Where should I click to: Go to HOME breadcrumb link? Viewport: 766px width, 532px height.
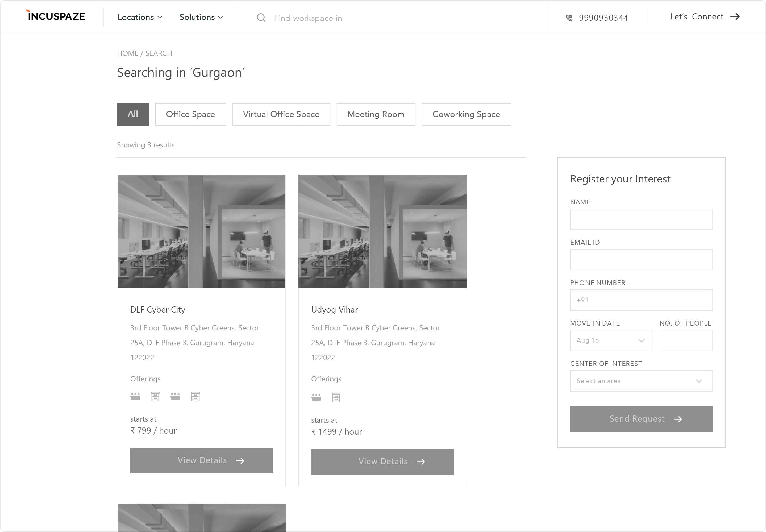[127, 53]
